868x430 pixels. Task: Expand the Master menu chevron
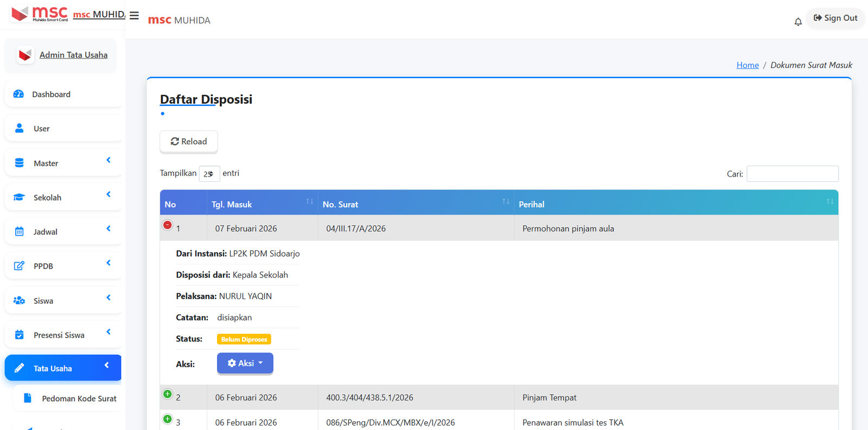tap(108, 160)
